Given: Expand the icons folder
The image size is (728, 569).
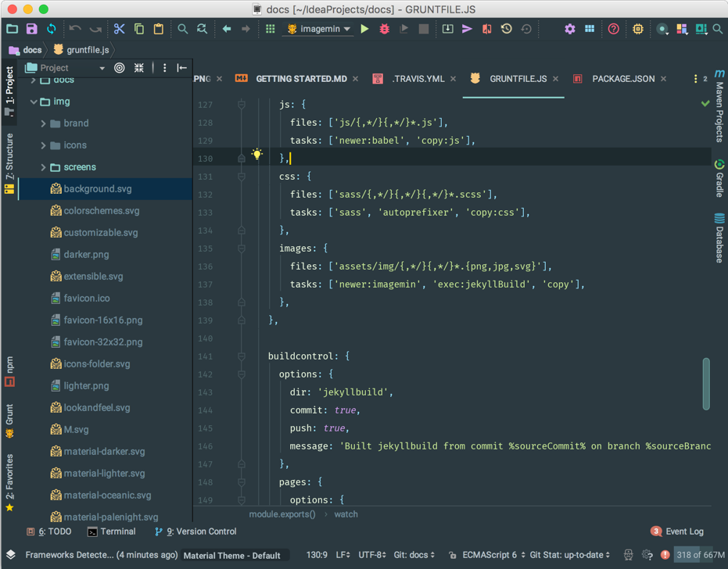Looking at the screenshot, I should click(43, 145).
